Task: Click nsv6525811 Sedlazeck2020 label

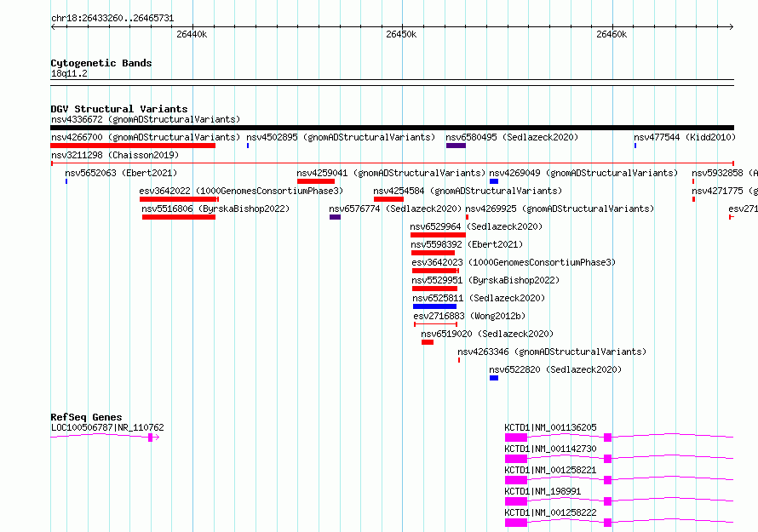Action: [x=479, y=298]
